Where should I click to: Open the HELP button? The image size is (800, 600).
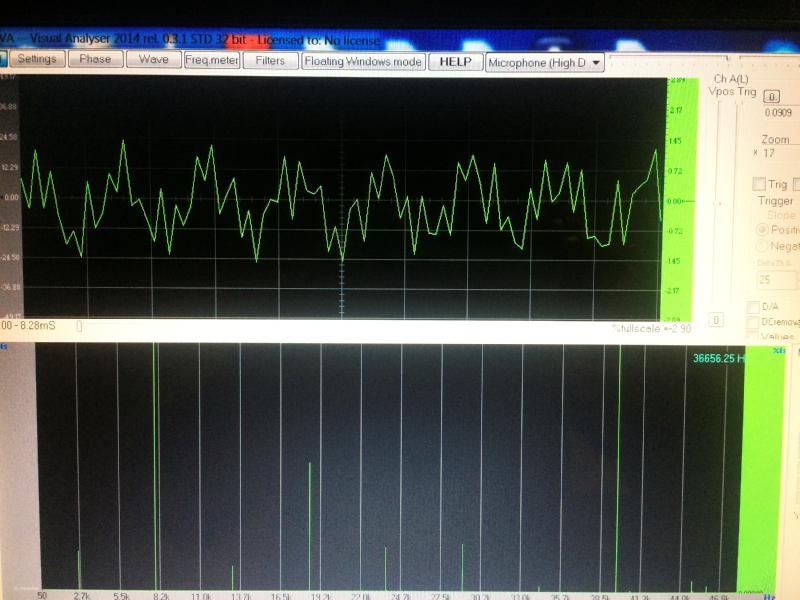pyautogui.click(x=456, y=62)
